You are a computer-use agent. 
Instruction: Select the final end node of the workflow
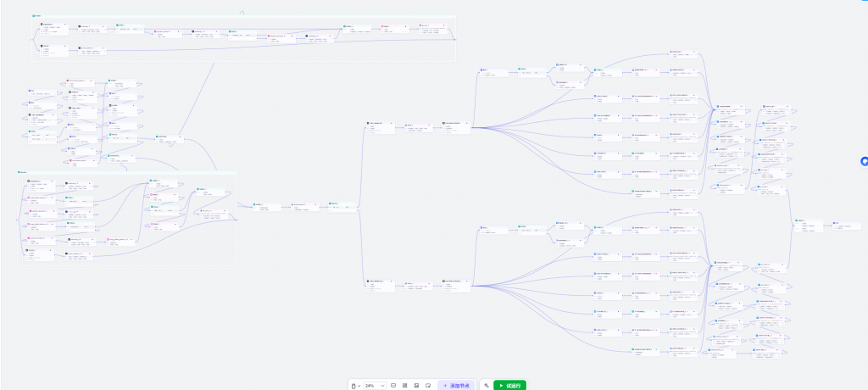click(847, 226)
